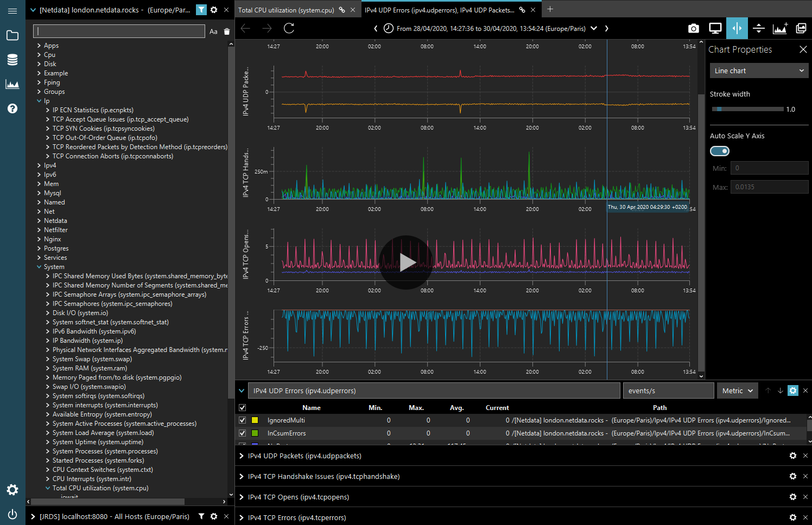Play the chart using the overlay button

[x=406, y=262]
